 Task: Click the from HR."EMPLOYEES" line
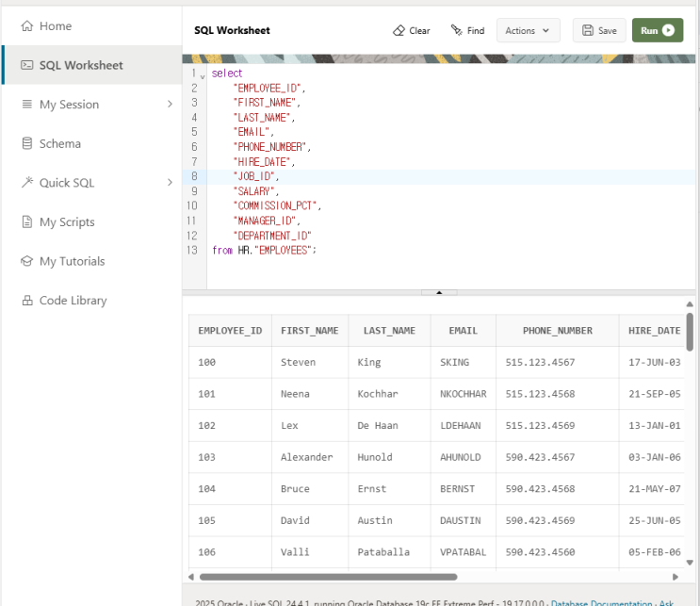coord(265,250)
